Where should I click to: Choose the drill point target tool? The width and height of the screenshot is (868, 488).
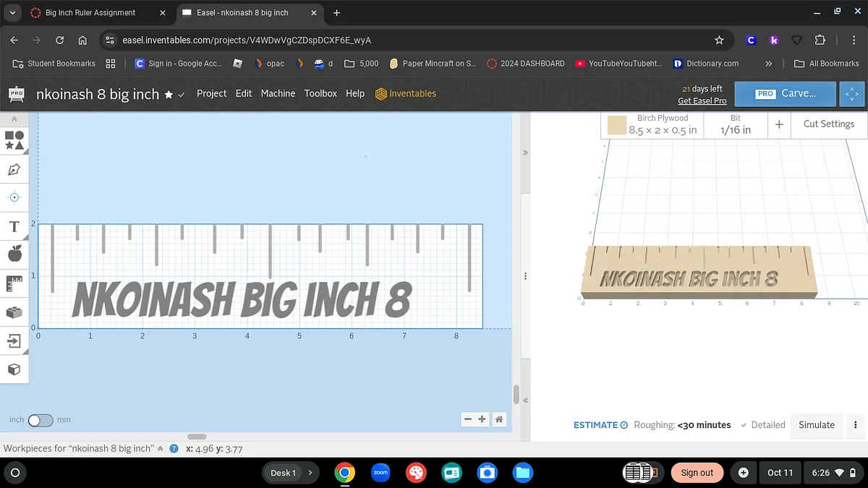pos(14,197)
